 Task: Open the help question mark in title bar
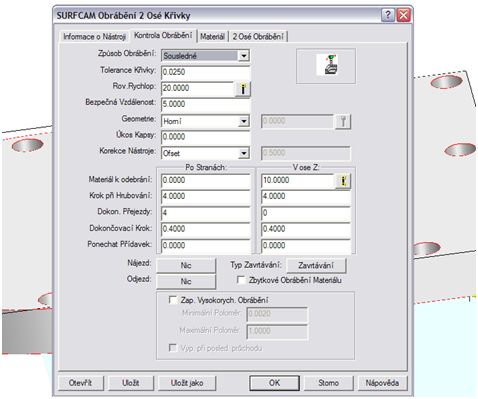(387, 15)
